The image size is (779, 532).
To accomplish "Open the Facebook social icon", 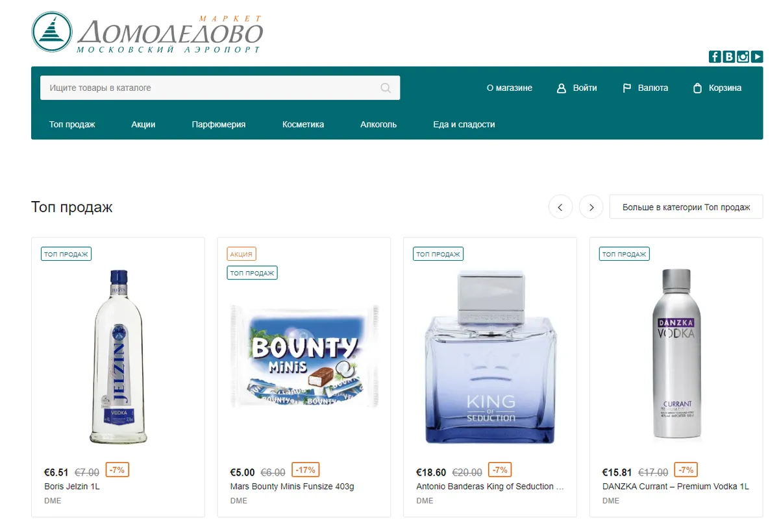I will pyautogui.click(x=715, y=56).
